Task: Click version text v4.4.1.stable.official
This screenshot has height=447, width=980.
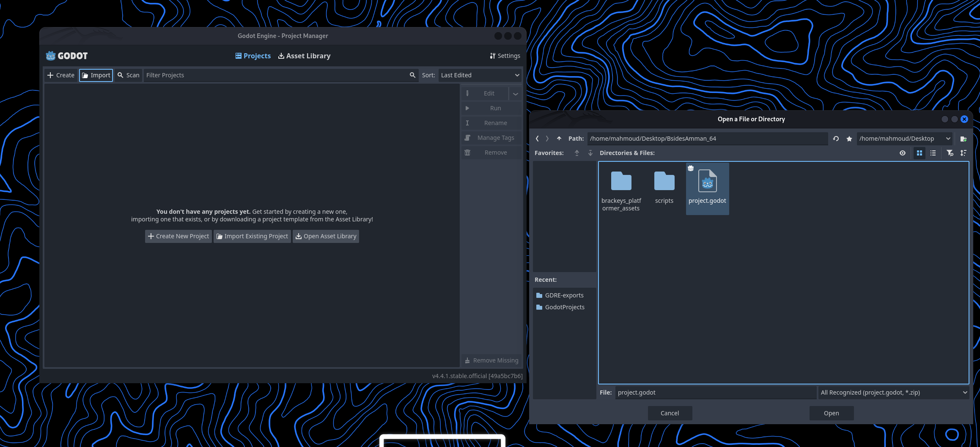Action: tap(477, 376)
